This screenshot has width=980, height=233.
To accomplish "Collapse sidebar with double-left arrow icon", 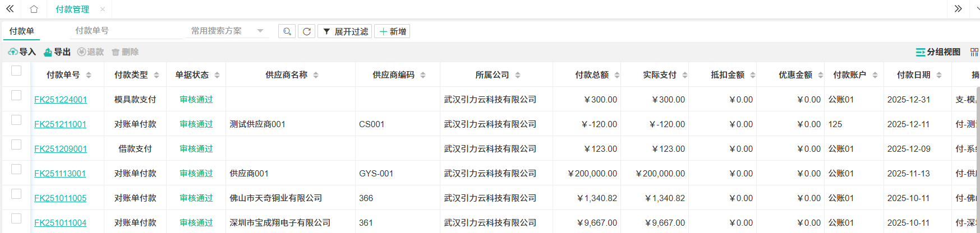I will pyautogui.click(x=10, y=9).
